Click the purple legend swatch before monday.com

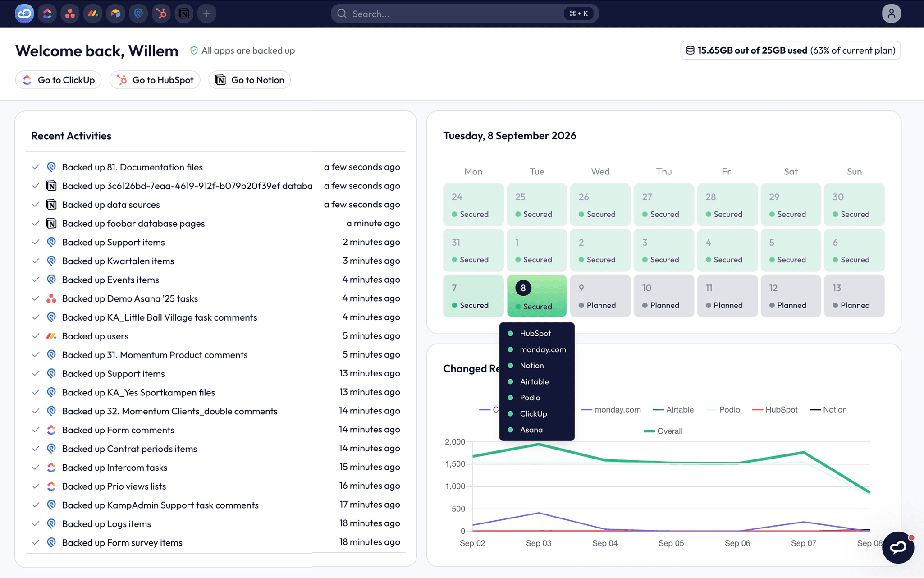pos(586,410)
